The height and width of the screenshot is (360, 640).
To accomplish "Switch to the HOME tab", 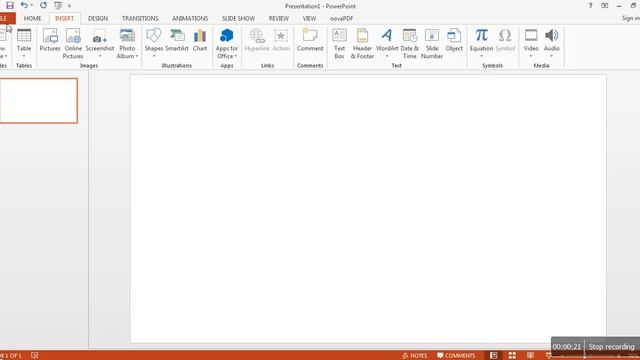I will pos(32,18).
